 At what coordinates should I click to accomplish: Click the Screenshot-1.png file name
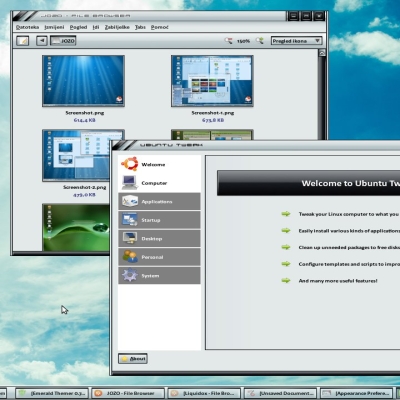(213, 113)
